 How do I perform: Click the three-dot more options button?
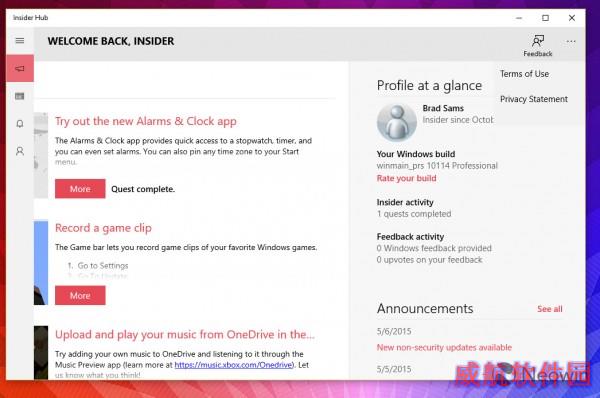pyautogui.click(x=571, y=41)
